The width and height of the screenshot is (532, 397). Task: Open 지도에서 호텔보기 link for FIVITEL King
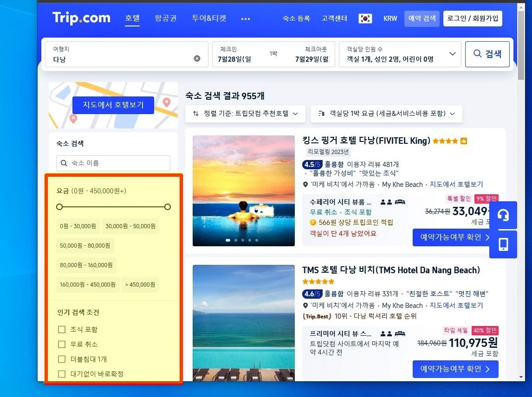pyautogui.click(x=456, y=185)
